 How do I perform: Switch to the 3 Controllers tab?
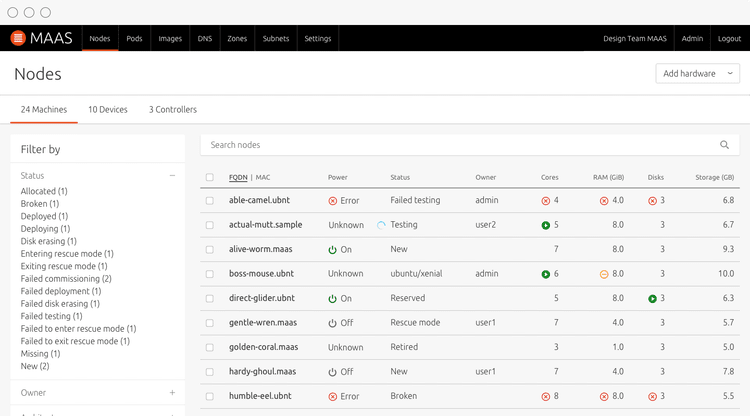point(173,109)
